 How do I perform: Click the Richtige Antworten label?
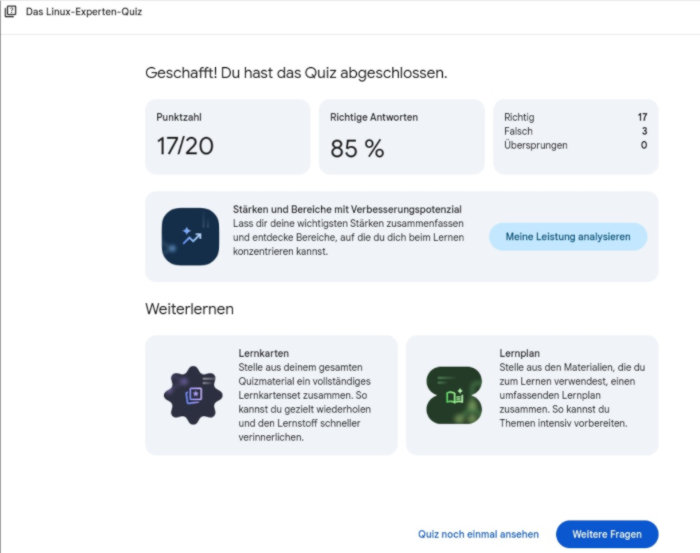pos(374,117)
